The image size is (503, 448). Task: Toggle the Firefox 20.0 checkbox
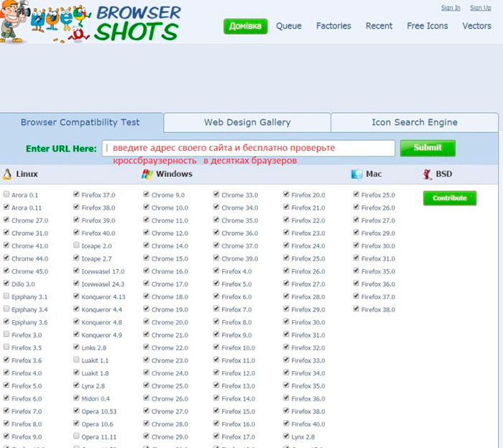[x=286, y=194]
